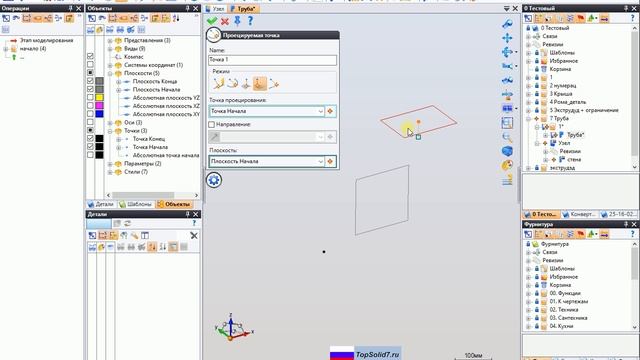Click the wrench icon in Детали toolbar
This screenshot has height=360, width=640.
click(x=134, y=236)
